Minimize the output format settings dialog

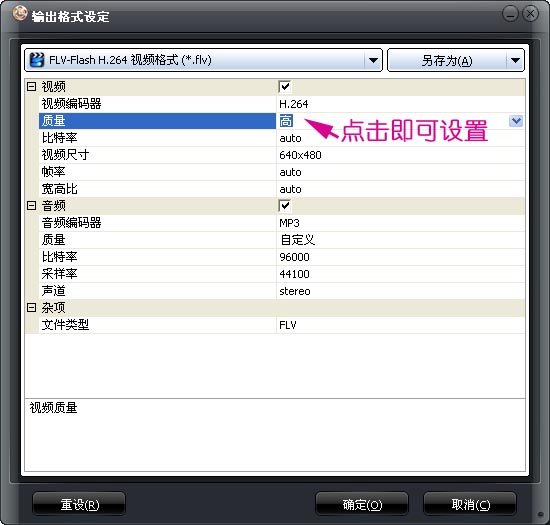(x=510, y=14)
